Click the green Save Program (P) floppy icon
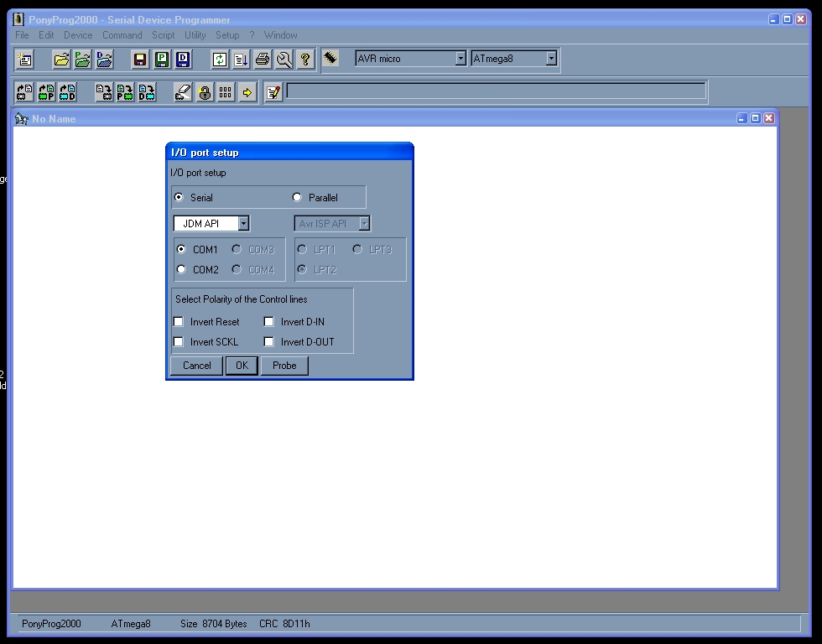822x644 pixels. tap(161, 60)
